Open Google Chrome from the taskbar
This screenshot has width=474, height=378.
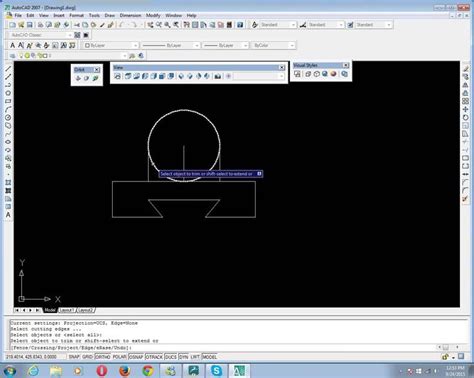tap(148, 371)
